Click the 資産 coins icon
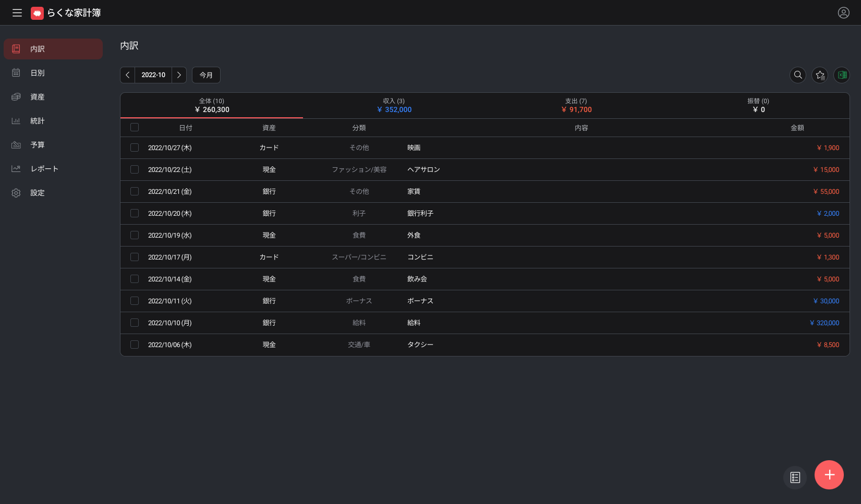Image resolution: width=861 pixels, height=504 pixels. click(16, 96)
